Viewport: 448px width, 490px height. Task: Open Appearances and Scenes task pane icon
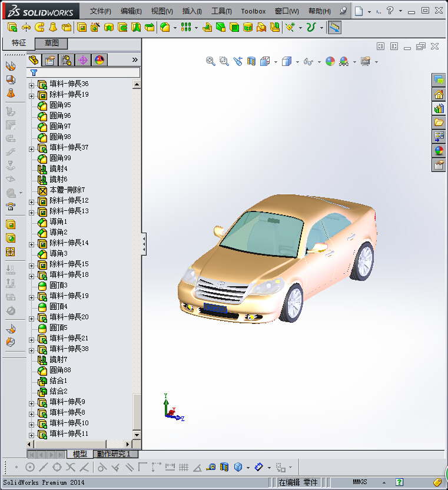click(x=439, y=151)
